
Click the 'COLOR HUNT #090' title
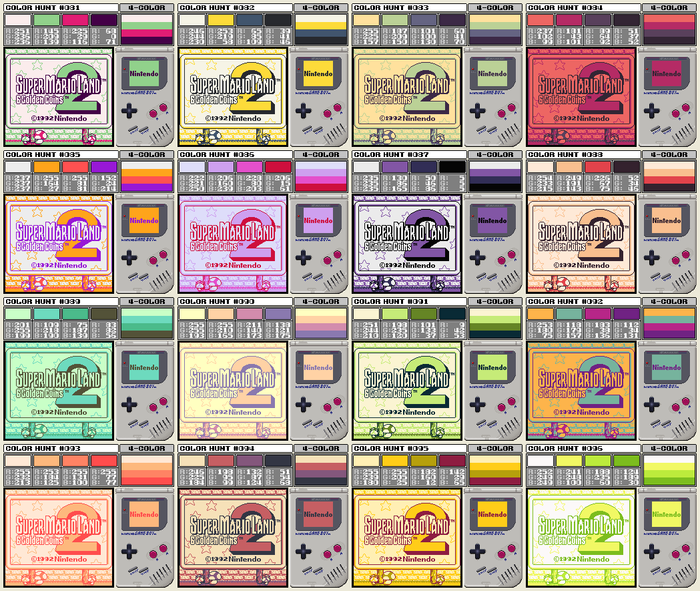pyautogui.click(x=217, y=302)
